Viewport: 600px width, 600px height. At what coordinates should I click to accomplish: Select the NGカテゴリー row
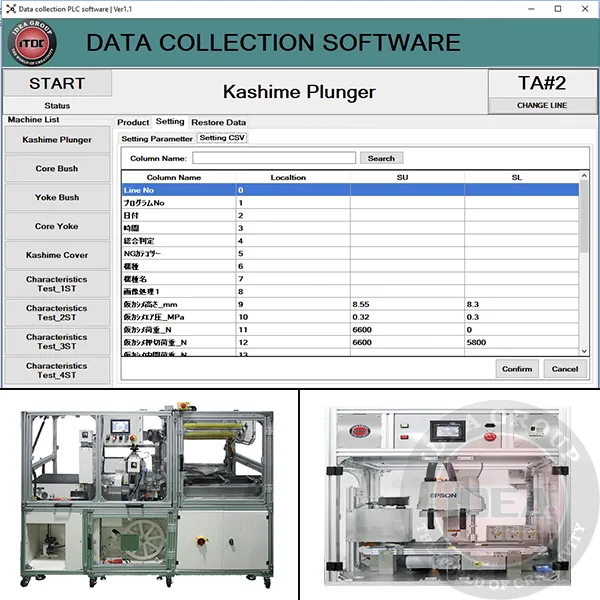click(351, 254)
